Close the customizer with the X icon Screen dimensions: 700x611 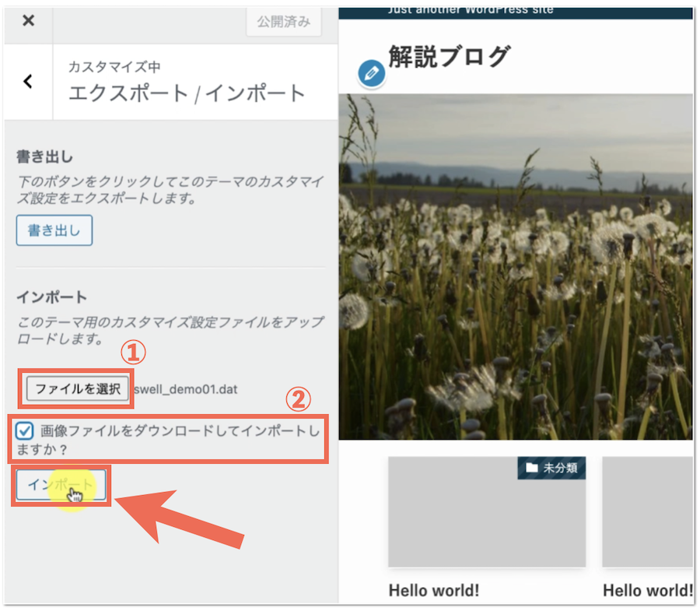coord(28,21)
